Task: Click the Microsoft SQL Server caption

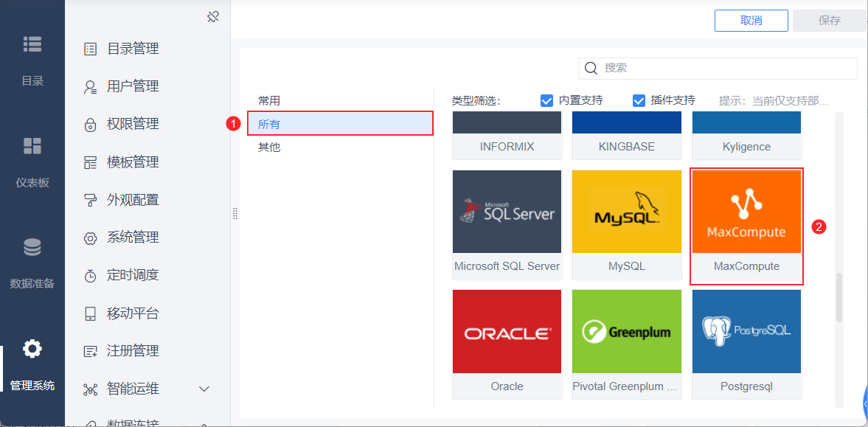Action: tap(507, 266)
